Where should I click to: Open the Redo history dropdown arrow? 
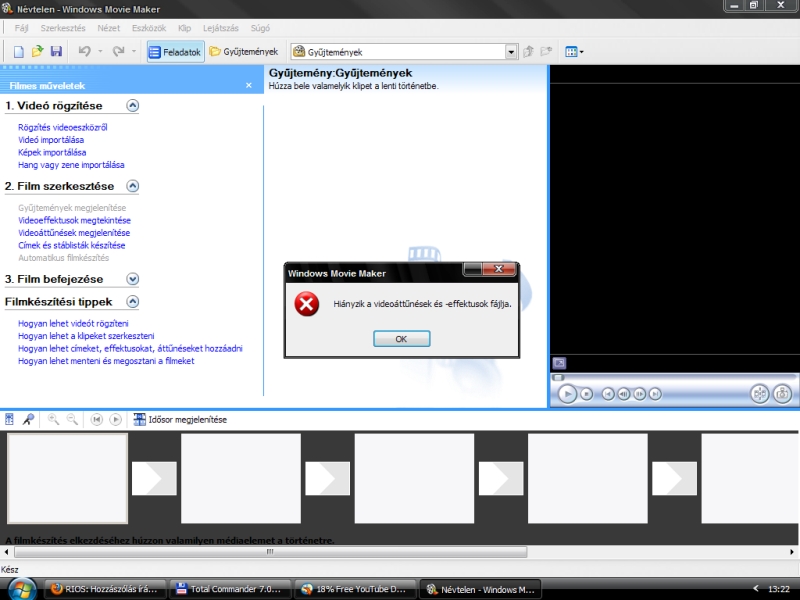pos(134,52)
